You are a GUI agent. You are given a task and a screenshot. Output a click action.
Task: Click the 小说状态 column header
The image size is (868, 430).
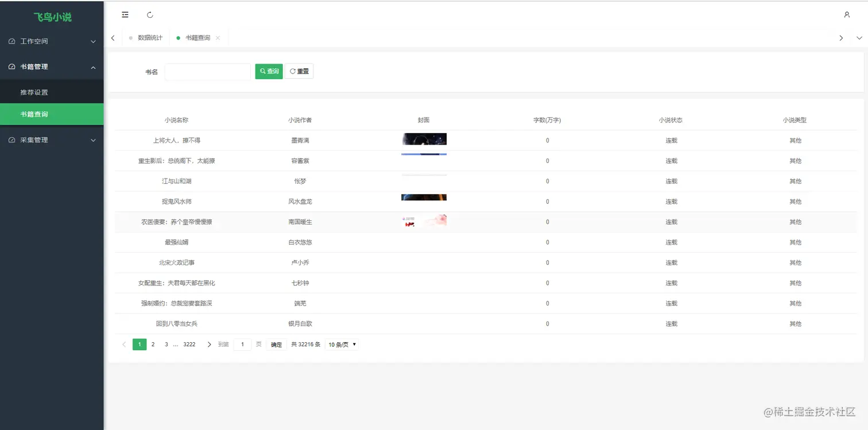pos(671,120)
